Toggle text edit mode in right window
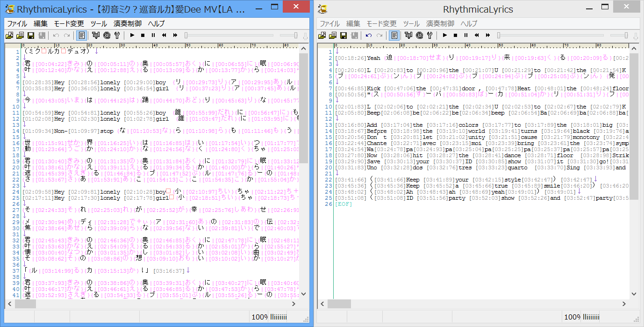644x327 pixels. (x=394, y=35)
